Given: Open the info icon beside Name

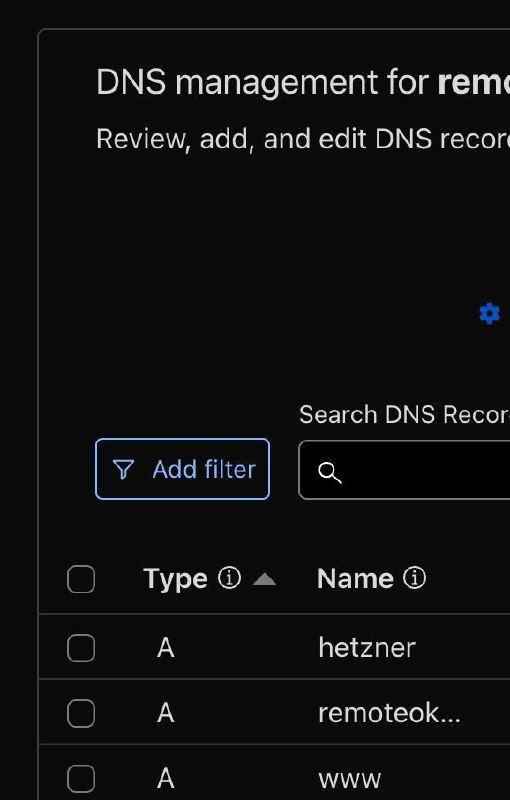Looking at the screenshot, I should tap(414, 579).
